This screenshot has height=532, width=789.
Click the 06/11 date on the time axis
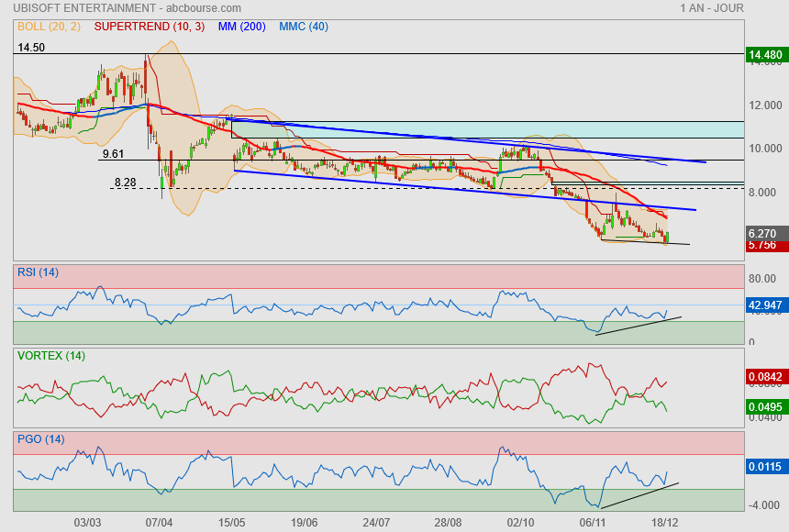click(x=593, y=521)
